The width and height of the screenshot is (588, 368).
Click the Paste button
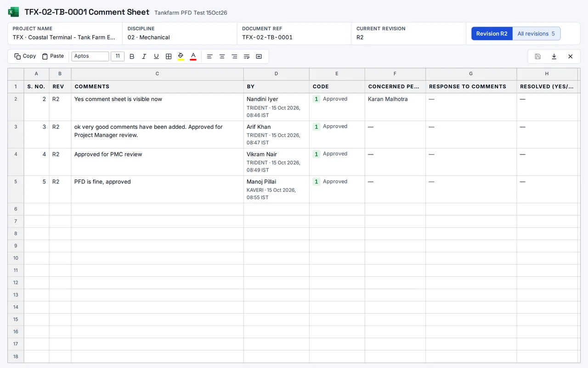coord(53,56)
